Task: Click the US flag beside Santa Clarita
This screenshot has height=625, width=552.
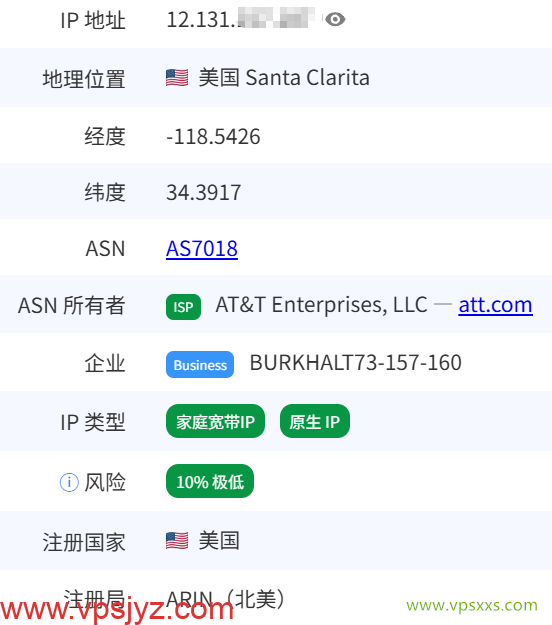Action: [177, 78]
